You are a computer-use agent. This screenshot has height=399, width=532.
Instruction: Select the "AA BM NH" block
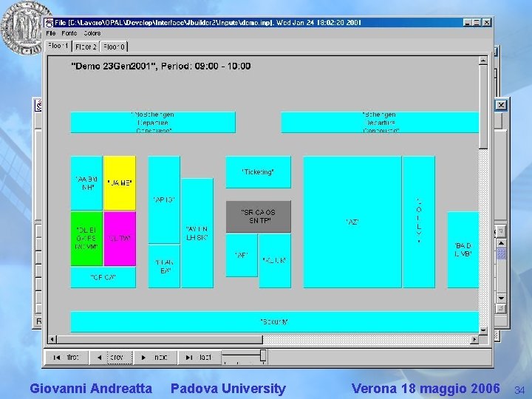click(86, 183)
